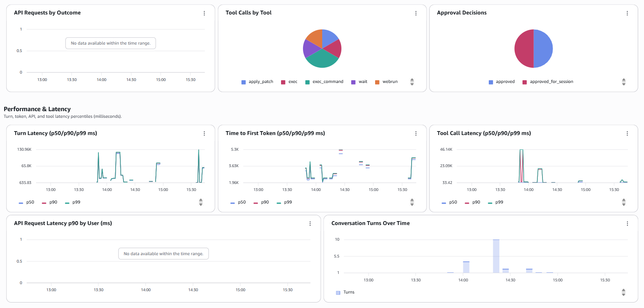
Task: Open API Request Latency p90 by User menu
Action: (310, 223)
